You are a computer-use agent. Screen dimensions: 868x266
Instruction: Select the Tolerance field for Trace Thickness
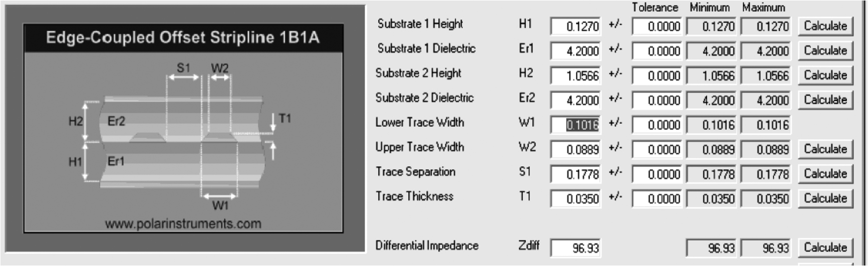(x=657, y=199)
